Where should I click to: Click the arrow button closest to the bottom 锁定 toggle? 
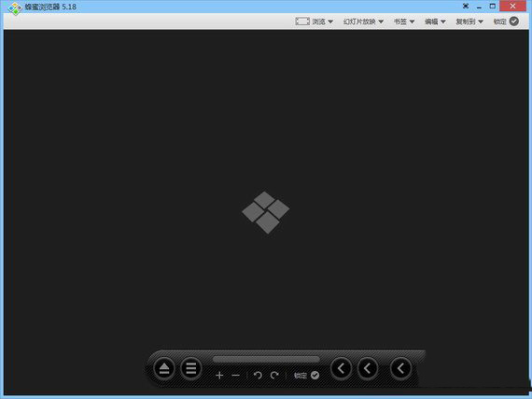coord(342,368)
